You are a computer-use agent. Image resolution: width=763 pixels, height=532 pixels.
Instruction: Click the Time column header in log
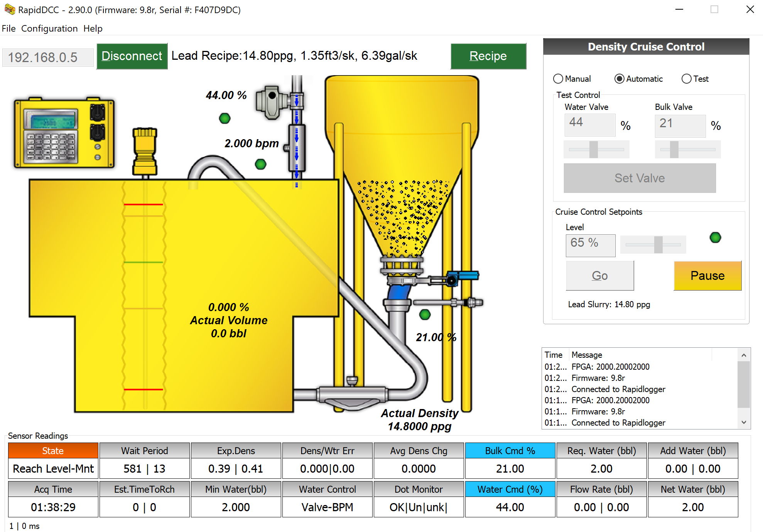click(x=555, y=355)
